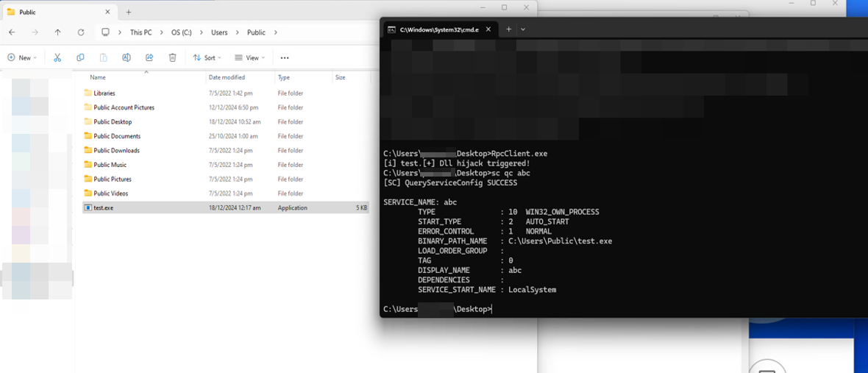Open the Sort dropdown
This screenshot has height=373, width=868.
coord(207,57)
